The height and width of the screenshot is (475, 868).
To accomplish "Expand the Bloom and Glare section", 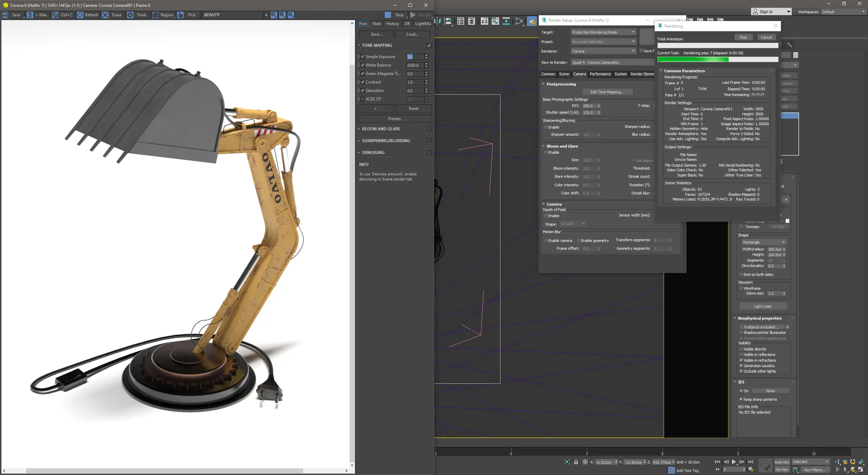I will (x=381, y=129).
